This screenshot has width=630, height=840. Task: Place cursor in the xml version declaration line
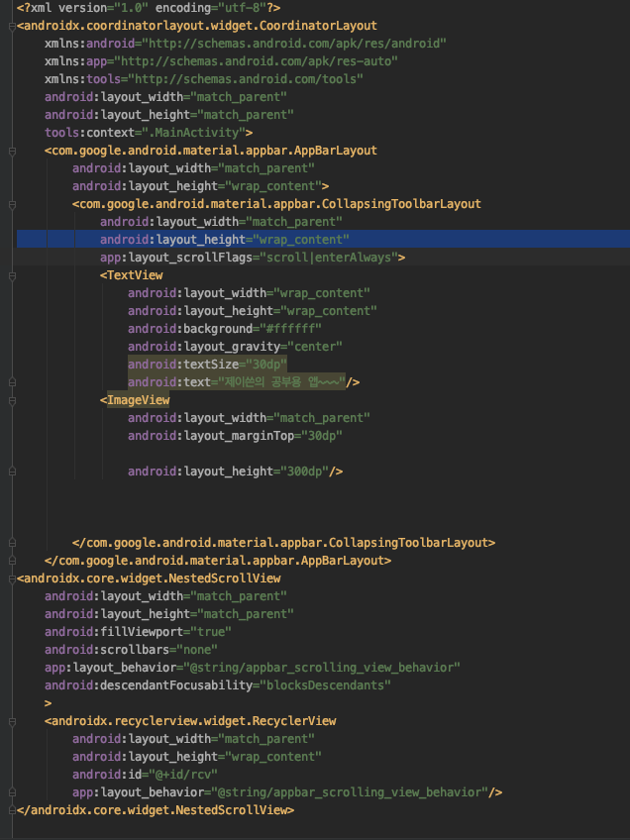click(149, 8)
